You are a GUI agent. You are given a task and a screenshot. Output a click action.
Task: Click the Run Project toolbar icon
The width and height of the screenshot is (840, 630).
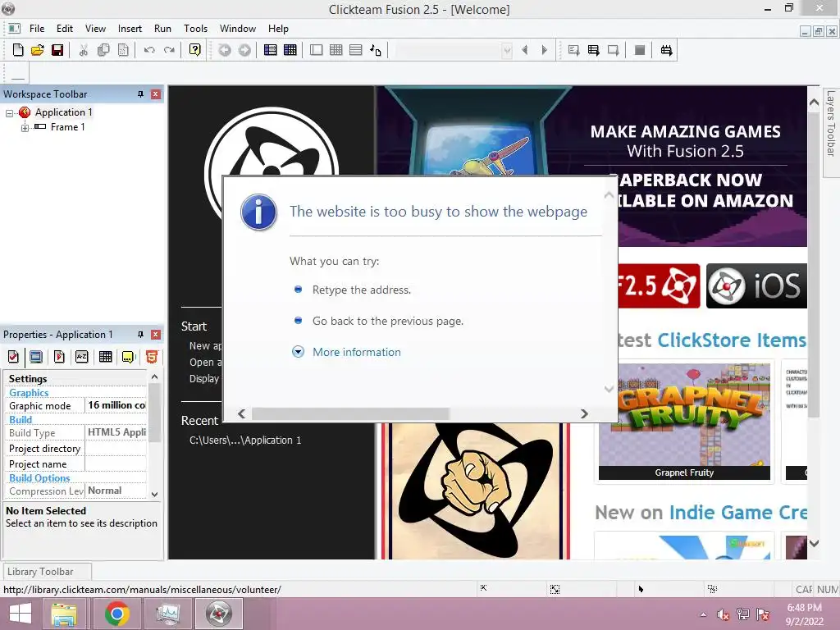click(x=573, y=50)
